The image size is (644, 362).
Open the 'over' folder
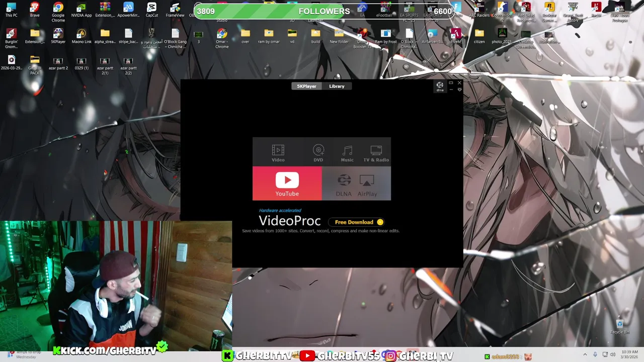245,36
